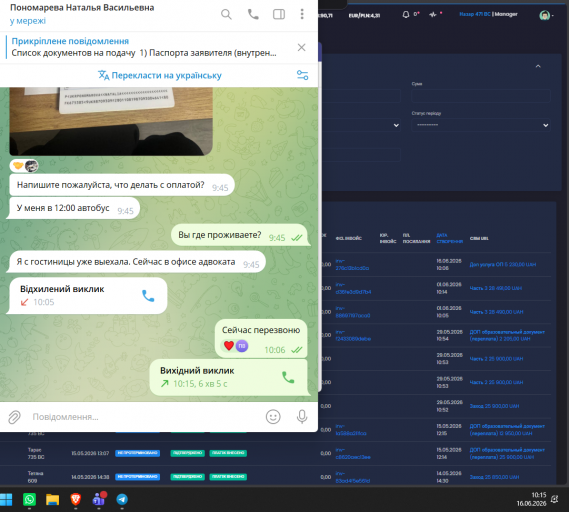Open File Explorer from the taskbar

pos(53,500)
